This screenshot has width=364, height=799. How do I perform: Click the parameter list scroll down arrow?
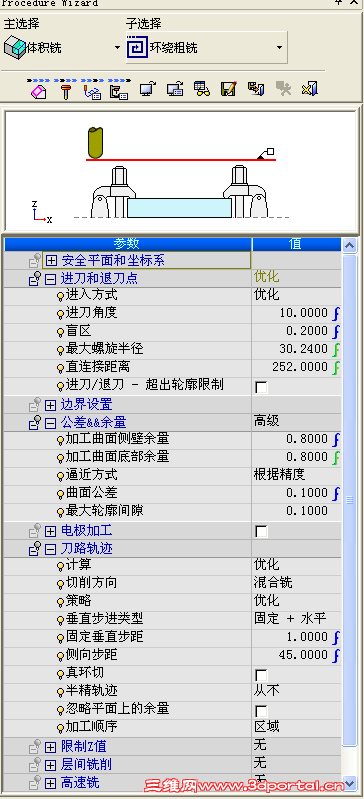(x=350, y=783)
